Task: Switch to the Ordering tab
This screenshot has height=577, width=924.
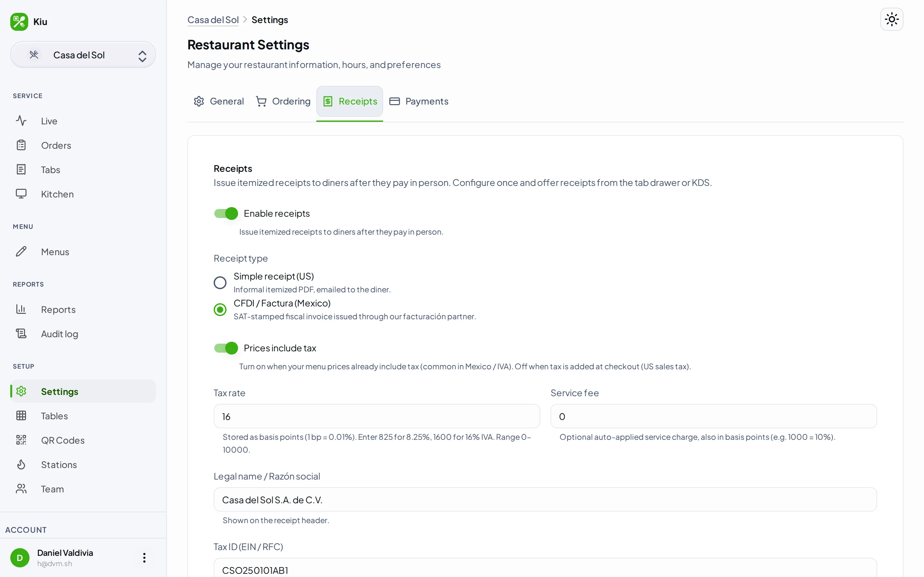Action: tap(283, 101)
